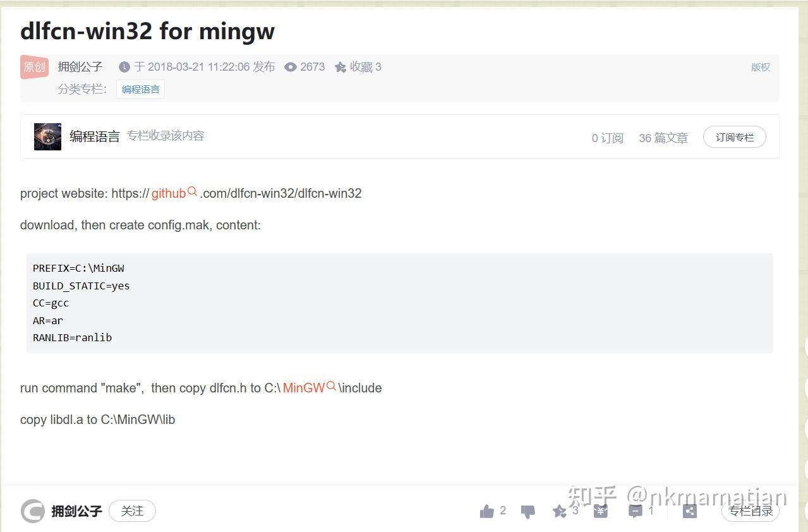Viewport: 808px width, 532px height.
Task: Toggle column subscription via 订阅专栏
Action: pyautogui.click(x=734, y=136)
